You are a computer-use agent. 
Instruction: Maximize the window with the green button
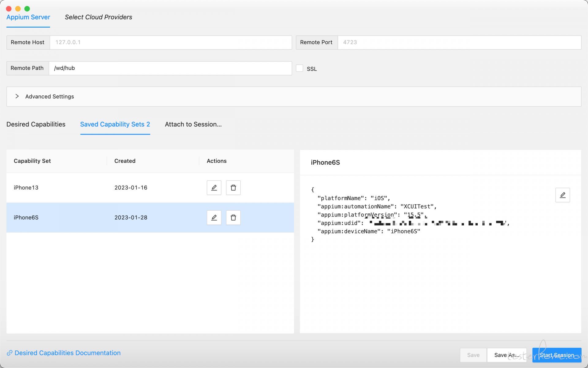[x=27, y=9]
